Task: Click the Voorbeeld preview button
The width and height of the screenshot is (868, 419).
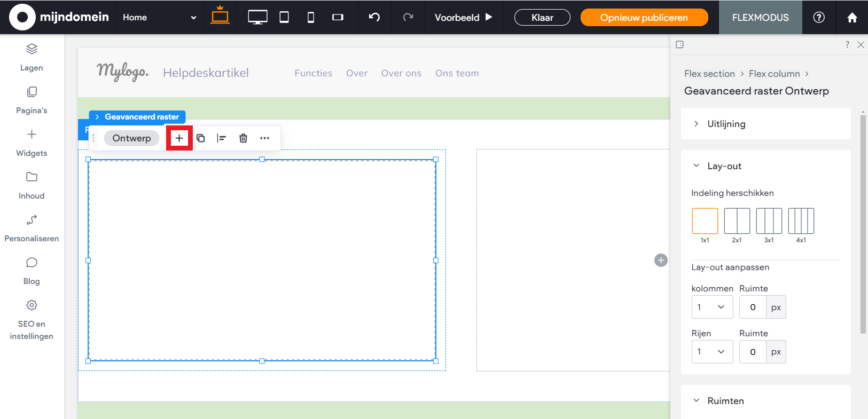Action: [x=463, y=17]
